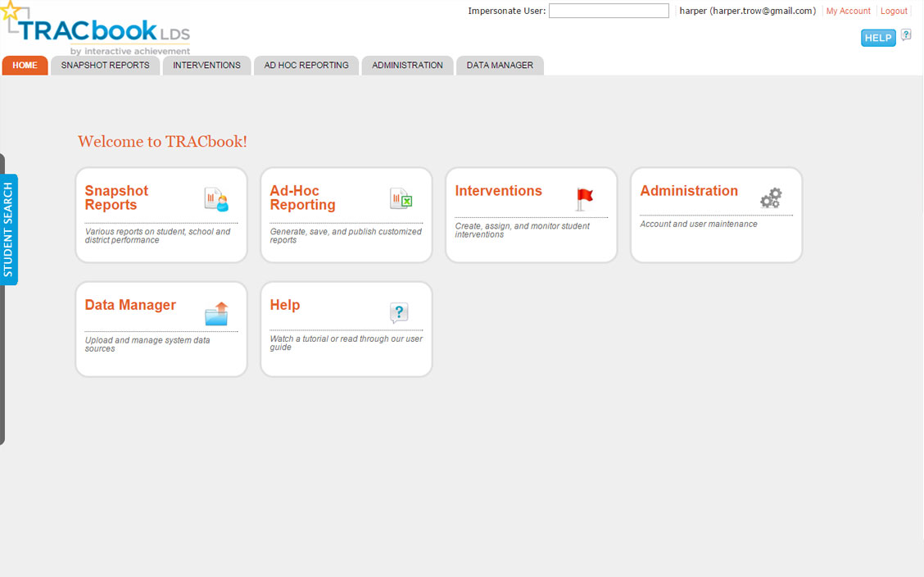
Task: Click 'Generate, save, and publish customized reports' text
Action: pyautogui.click(x=346, y=236)
